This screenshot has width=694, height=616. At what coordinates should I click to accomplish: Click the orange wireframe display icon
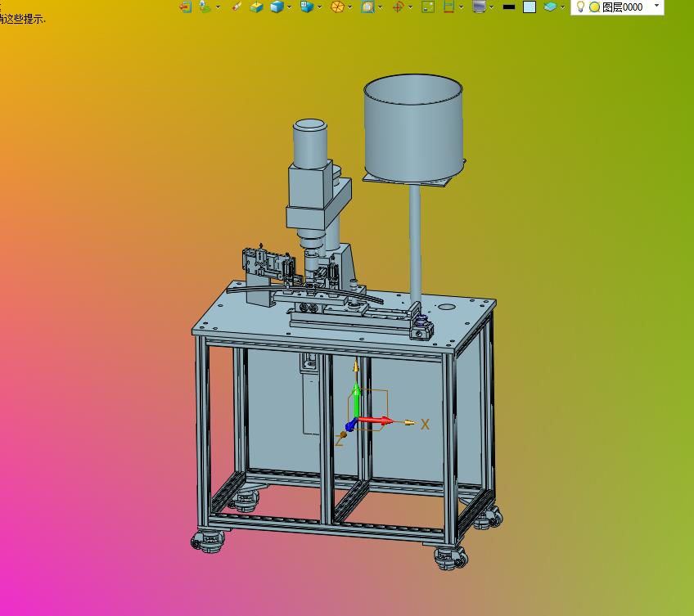coord(337,7)
